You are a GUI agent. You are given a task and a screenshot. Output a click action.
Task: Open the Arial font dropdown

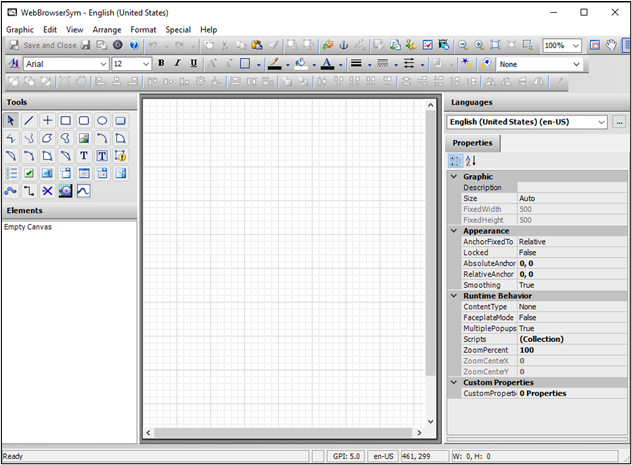point(104,64)
